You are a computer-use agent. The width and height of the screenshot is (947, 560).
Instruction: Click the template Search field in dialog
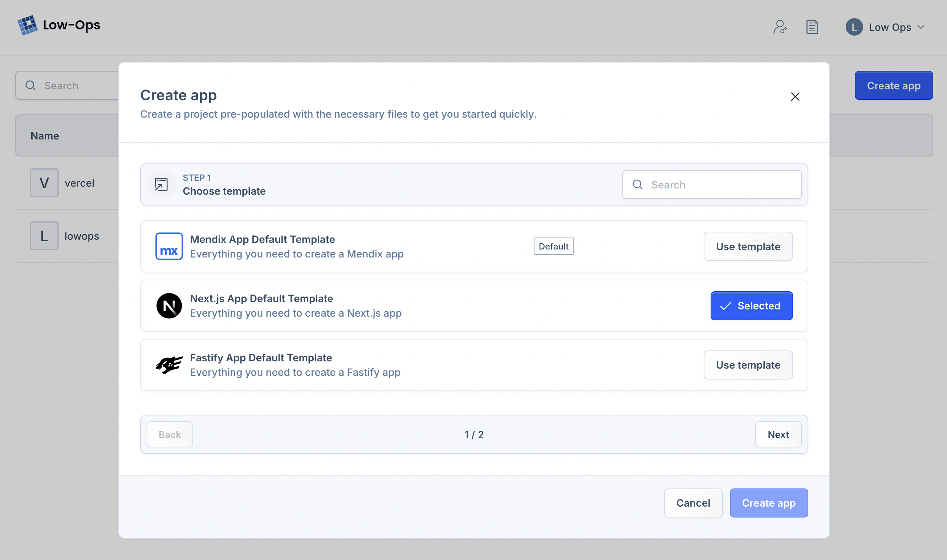(712, 184)
